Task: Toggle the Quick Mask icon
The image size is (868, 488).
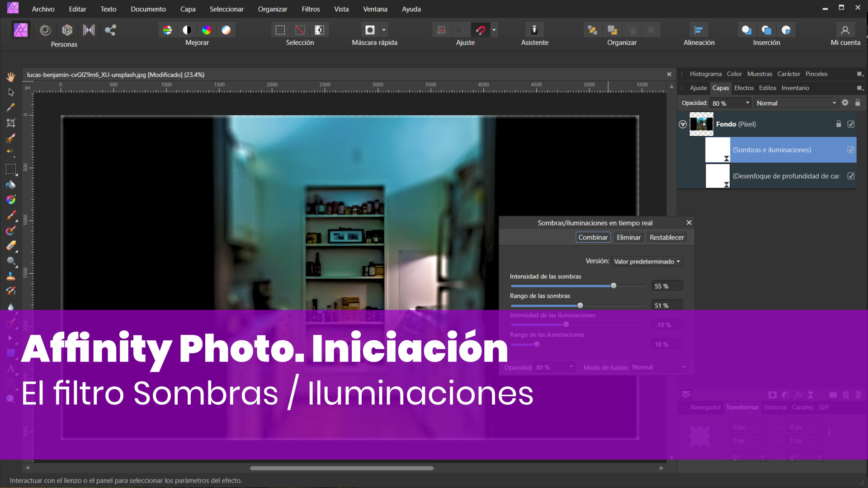Action: click(x=370, y=30)
